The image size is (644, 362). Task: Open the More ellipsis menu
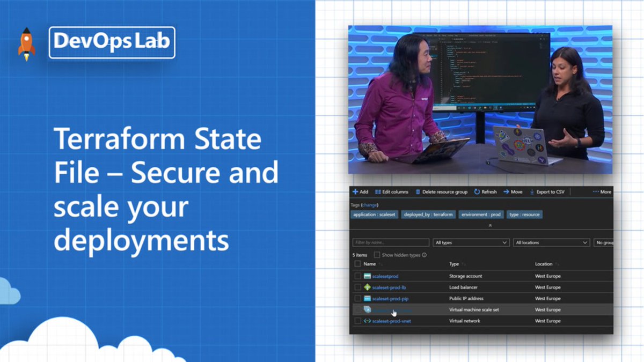[602, 191]
